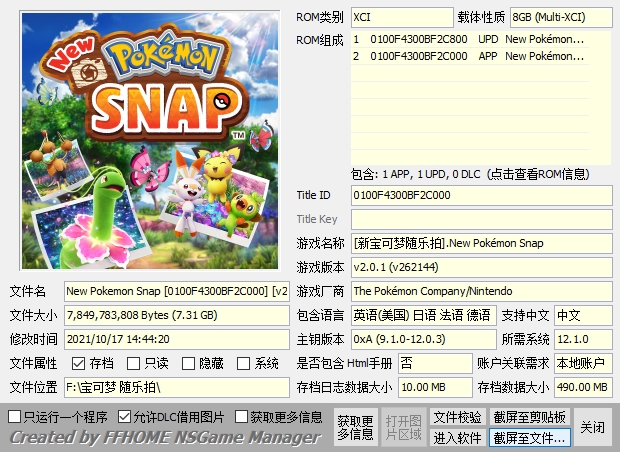This screenshot has width=620, height=452.
Task: Check the 获取更多信息 checkbox
Action: (242, 416)
